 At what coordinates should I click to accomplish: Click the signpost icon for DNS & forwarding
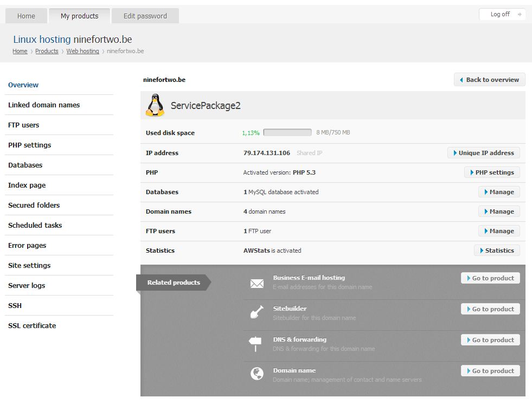255,344
